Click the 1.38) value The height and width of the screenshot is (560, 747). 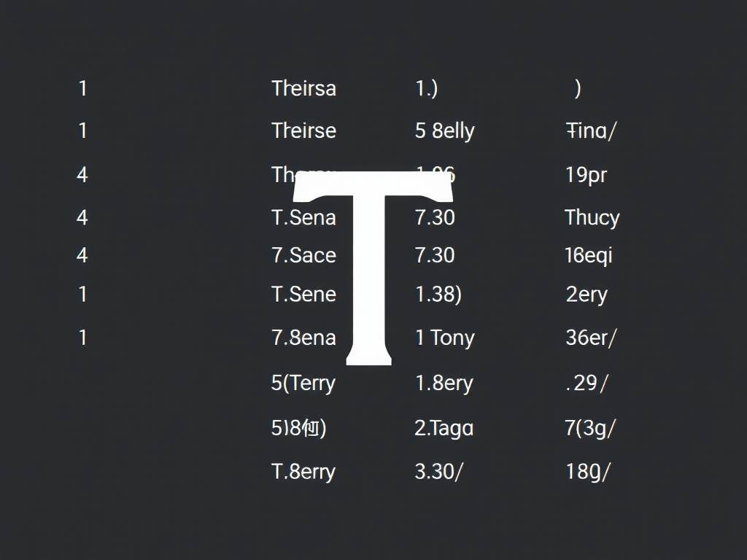tap(438, 295)
